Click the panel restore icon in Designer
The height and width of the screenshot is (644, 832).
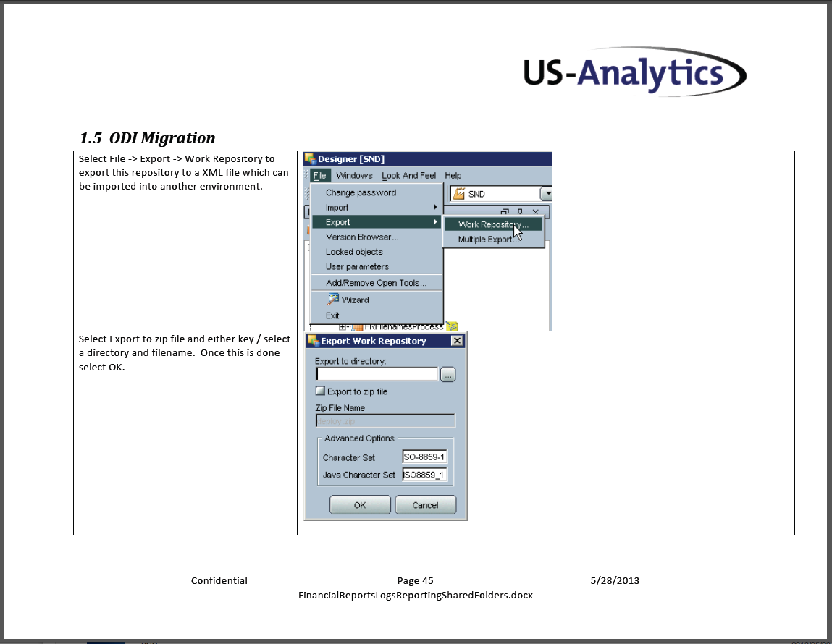click(x=505, y=212)
